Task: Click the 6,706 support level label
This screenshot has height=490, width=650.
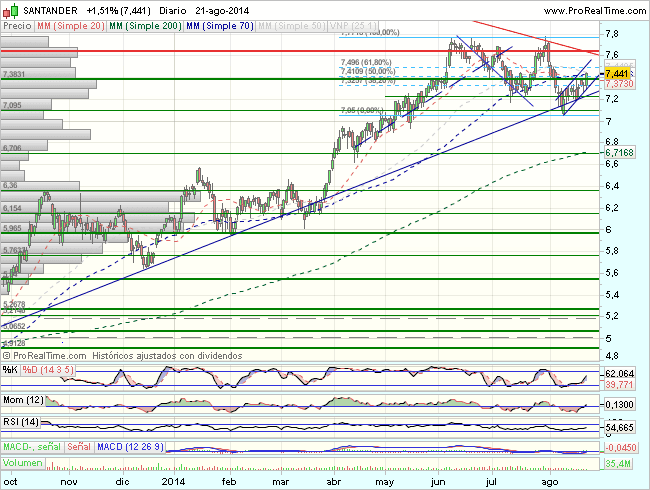Action: click(x=12, y=148)
